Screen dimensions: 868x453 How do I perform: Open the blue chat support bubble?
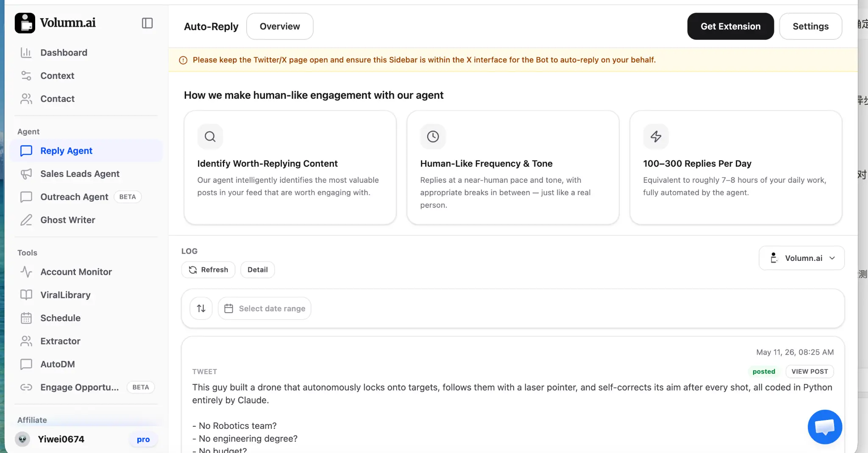click(x=825, y=427)
